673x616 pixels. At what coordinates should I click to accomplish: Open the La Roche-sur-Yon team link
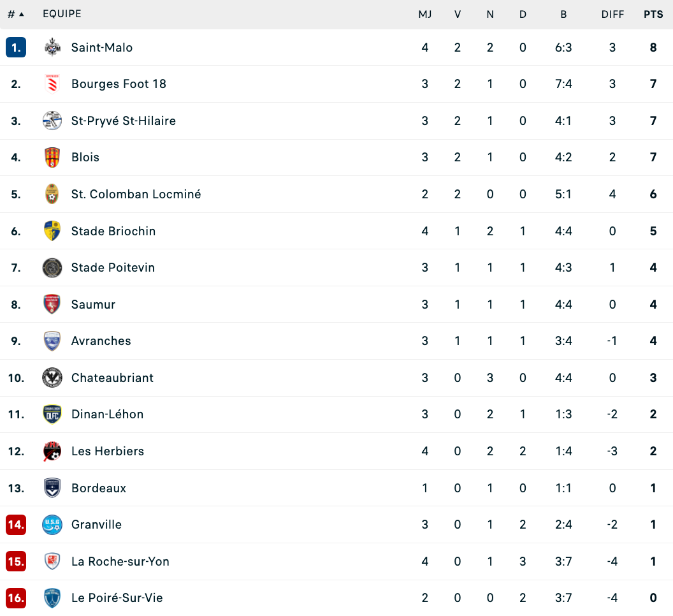click(120, 561)
